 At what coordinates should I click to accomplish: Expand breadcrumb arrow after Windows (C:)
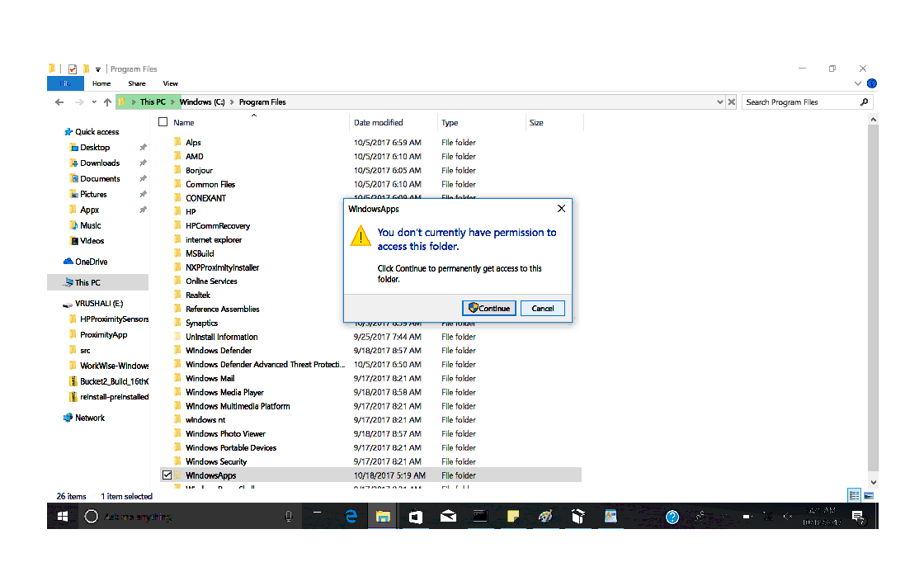coord(232,102)
